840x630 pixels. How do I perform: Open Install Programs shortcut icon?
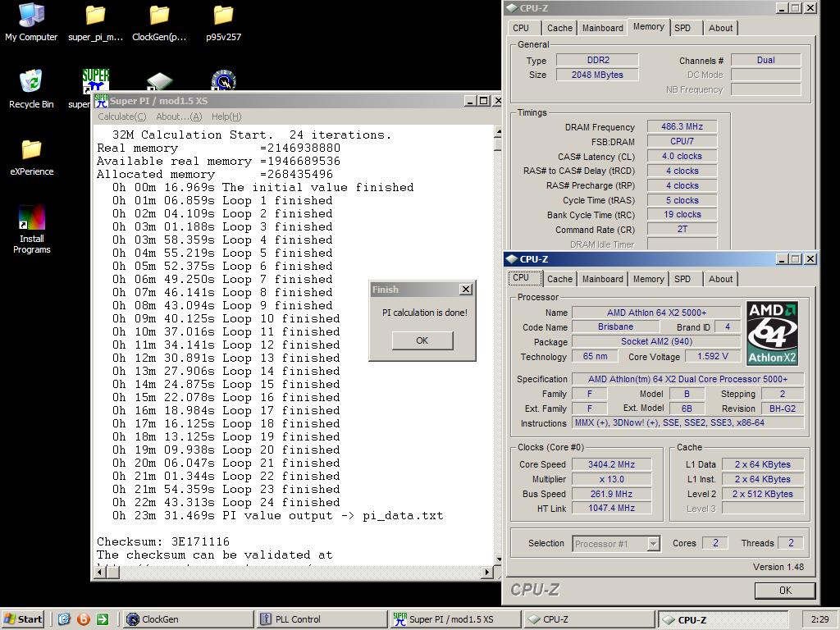click(x=32, y=230)
